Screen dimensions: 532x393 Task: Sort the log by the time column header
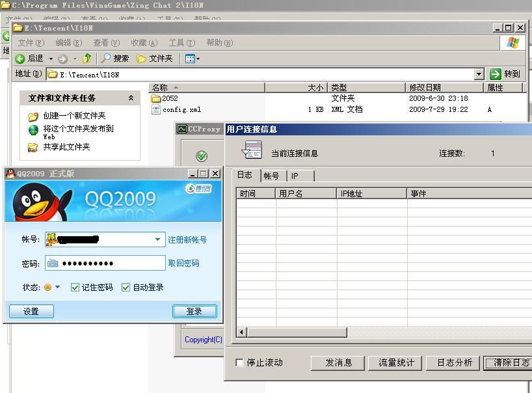[x=256, y=193]
